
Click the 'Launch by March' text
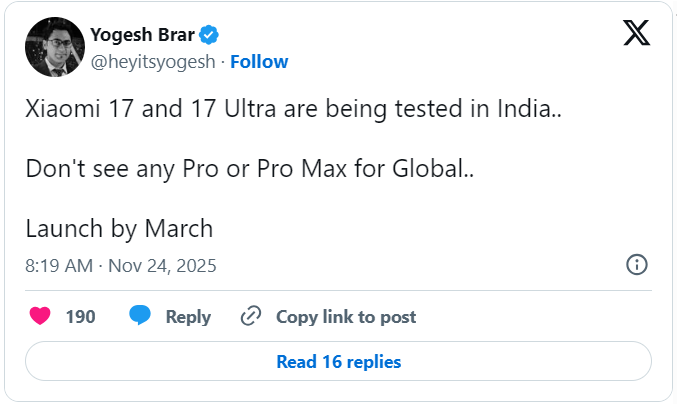point(119,228)
